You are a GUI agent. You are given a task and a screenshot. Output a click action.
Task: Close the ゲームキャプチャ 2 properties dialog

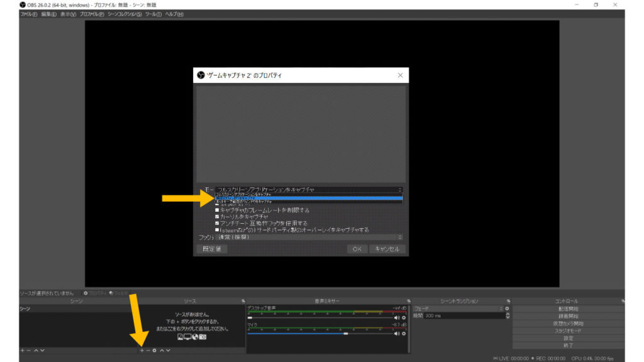(x=400, y=75)
